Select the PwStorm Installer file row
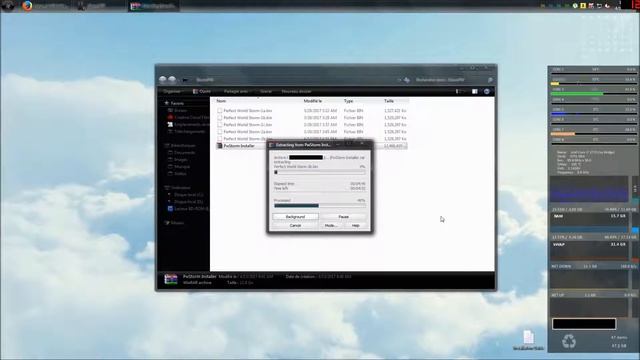 click(x=312, y=146)
